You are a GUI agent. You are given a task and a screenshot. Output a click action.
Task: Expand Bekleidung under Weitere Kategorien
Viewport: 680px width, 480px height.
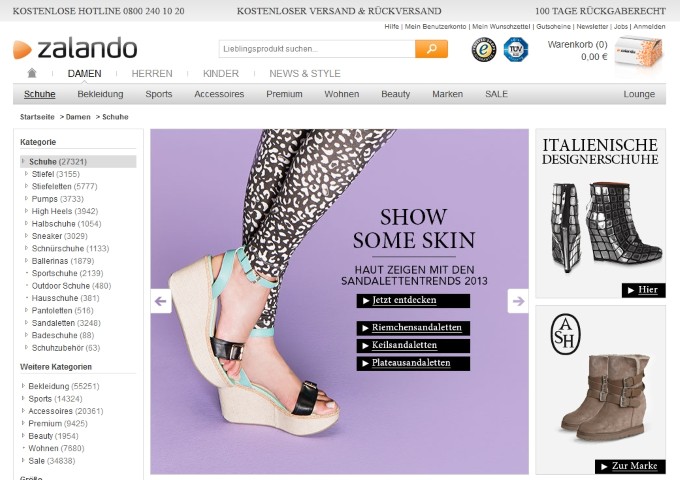(23, 386)
